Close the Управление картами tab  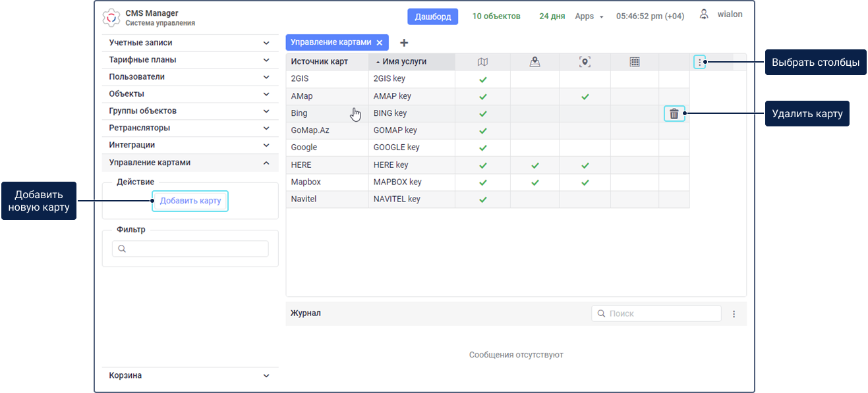[379, 43]
